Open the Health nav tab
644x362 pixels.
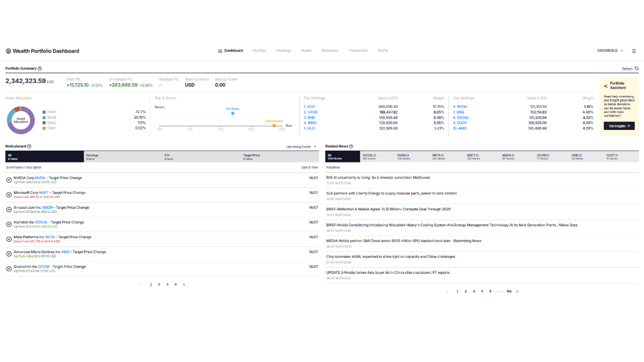tap(306, 51)
